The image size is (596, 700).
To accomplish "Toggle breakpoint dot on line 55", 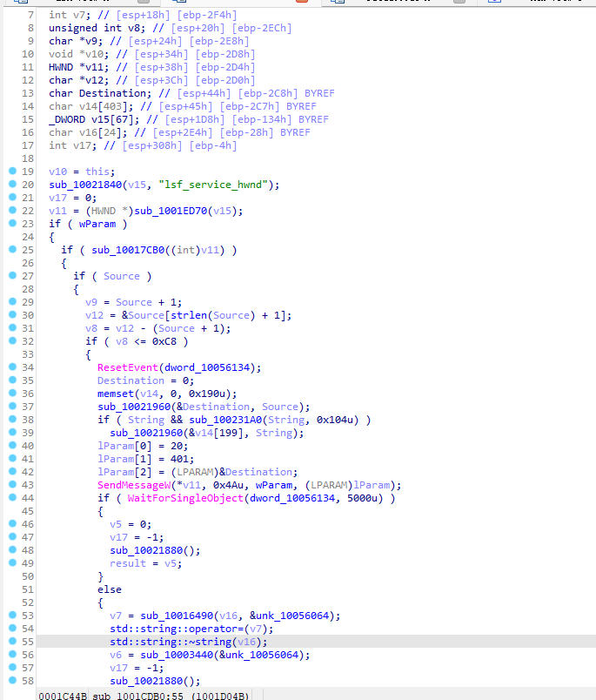I will (x=12, y=641).
